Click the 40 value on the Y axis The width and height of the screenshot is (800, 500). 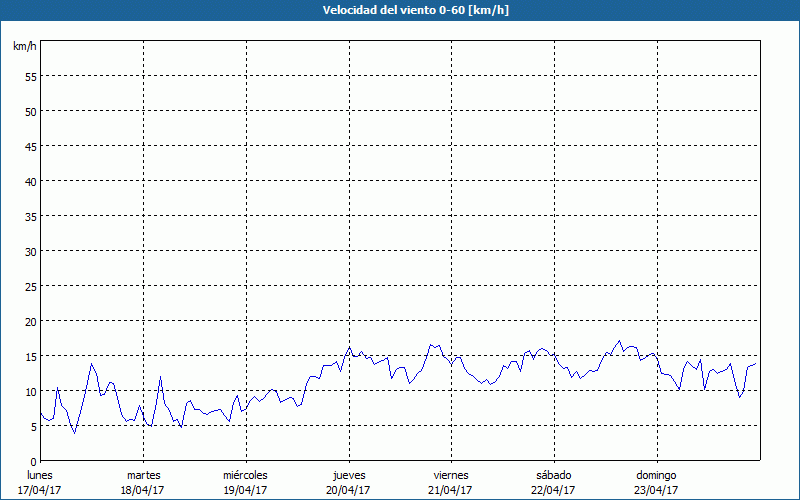pos(30,181)
